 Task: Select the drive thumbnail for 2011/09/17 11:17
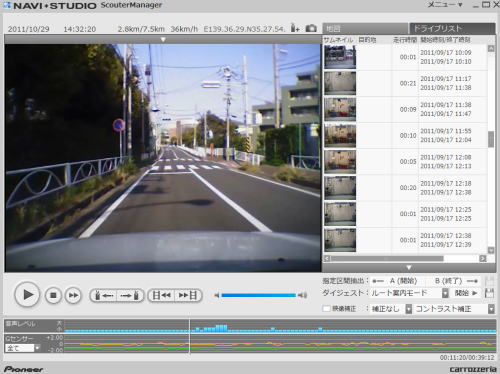pos(340,83)
